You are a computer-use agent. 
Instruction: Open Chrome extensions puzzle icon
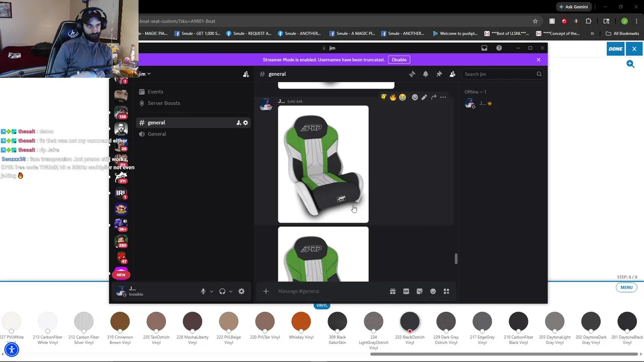pos(588,21)
